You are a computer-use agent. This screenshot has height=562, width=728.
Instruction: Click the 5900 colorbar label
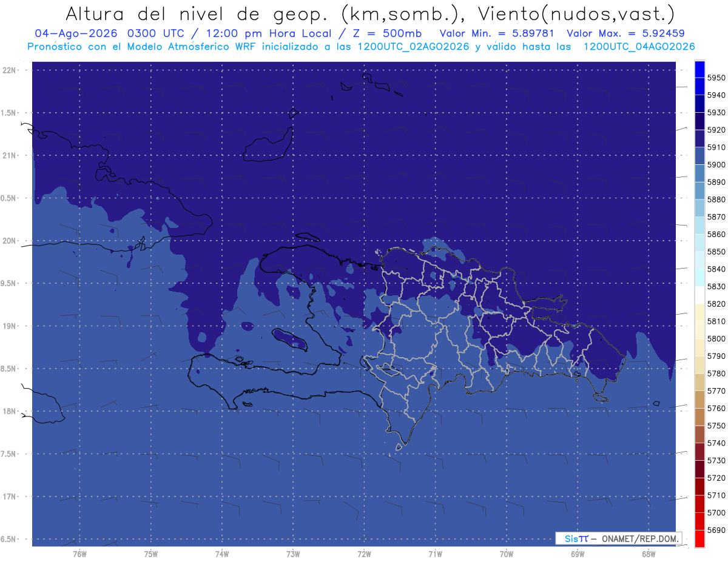pos(716,165)
